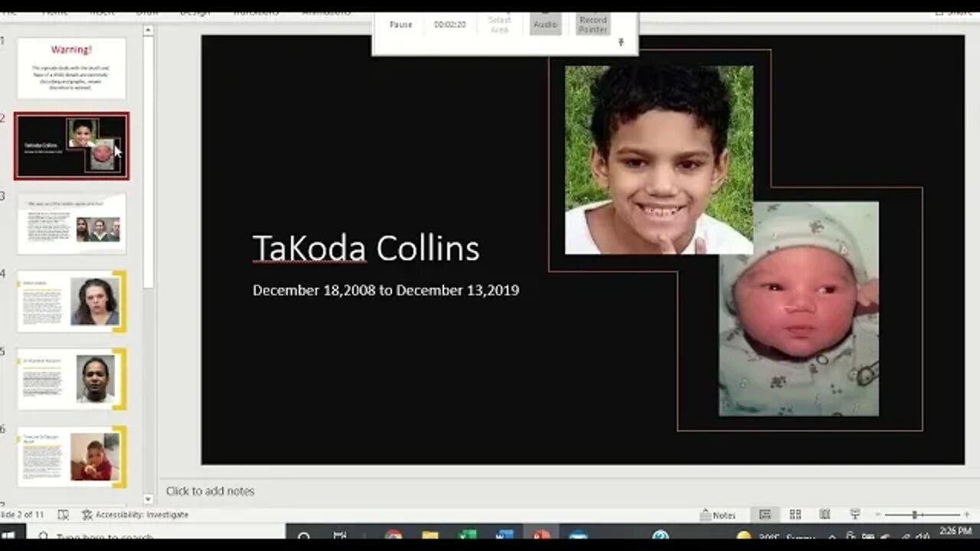Select Reading View icon

825,514
